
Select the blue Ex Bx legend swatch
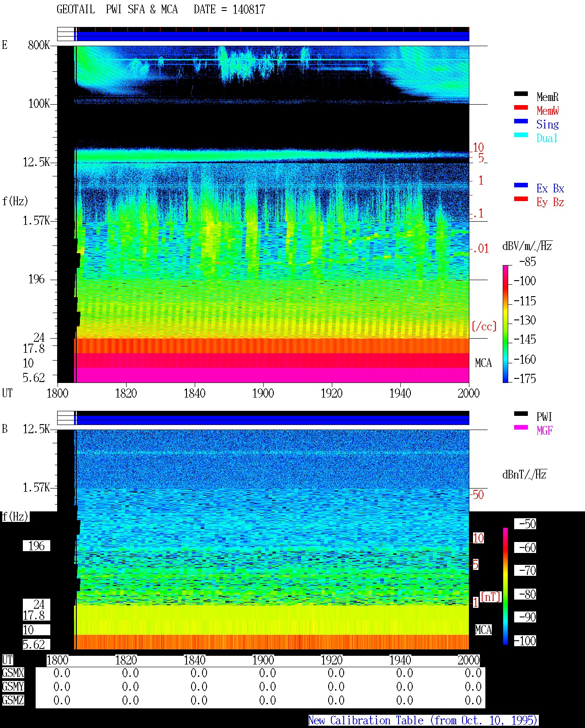coord(521,186)
